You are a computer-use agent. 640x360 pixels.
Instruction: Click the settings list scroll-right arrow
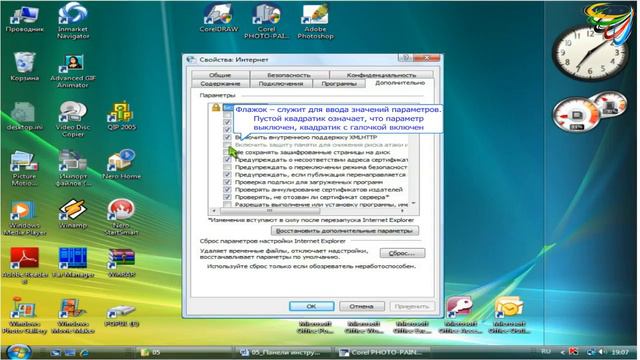click(x=402, y=211)
